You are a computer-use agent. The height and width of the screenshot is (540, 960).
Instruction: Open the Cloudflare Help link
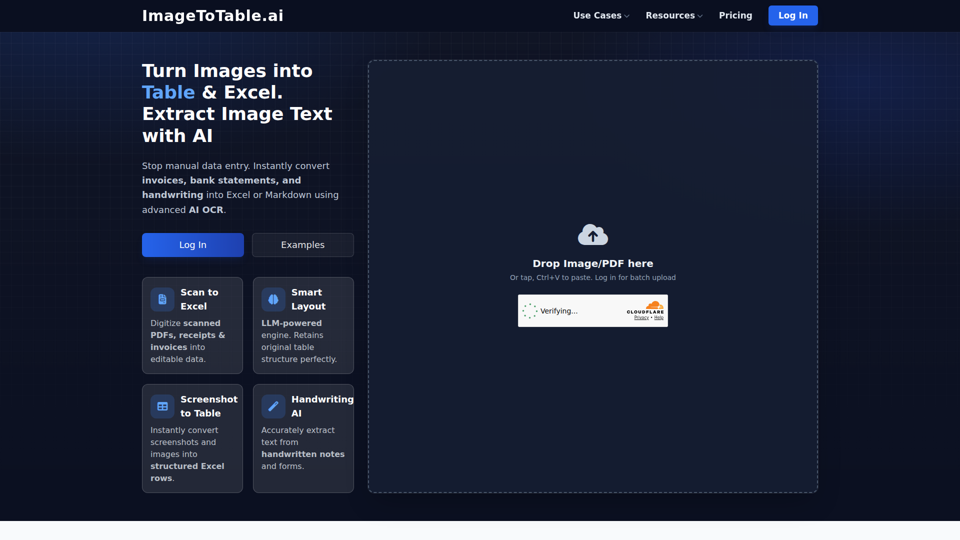[x=659, y=318]
